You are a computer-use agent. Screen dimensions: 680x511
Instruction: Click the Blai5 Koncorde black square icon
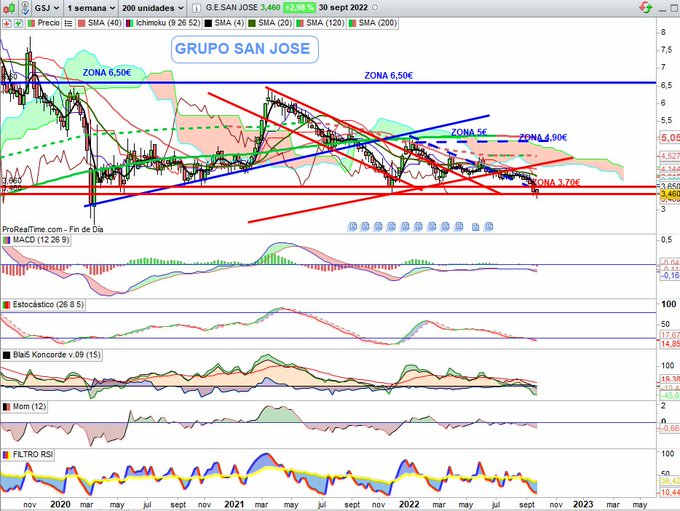tap(7, 355)
